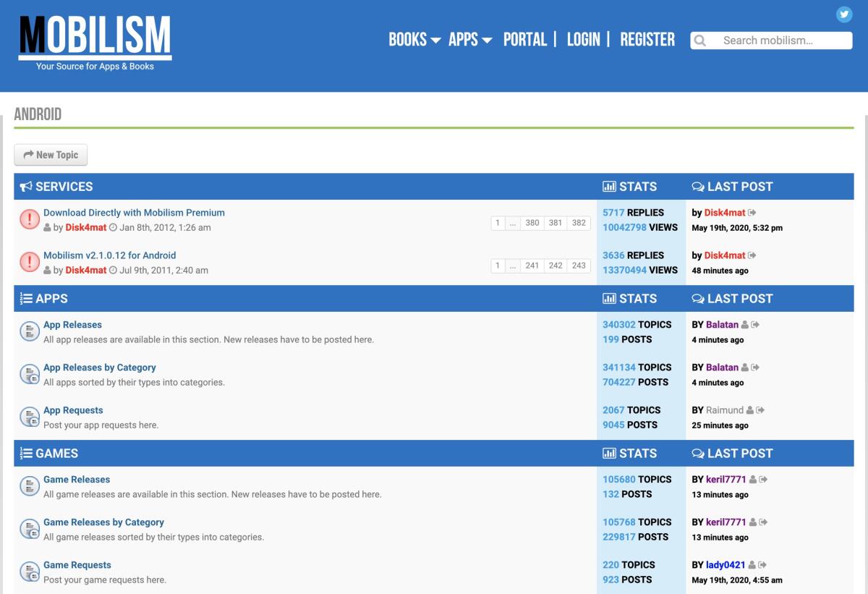Select REGISTER from the navigation bar

click(647, 40)
